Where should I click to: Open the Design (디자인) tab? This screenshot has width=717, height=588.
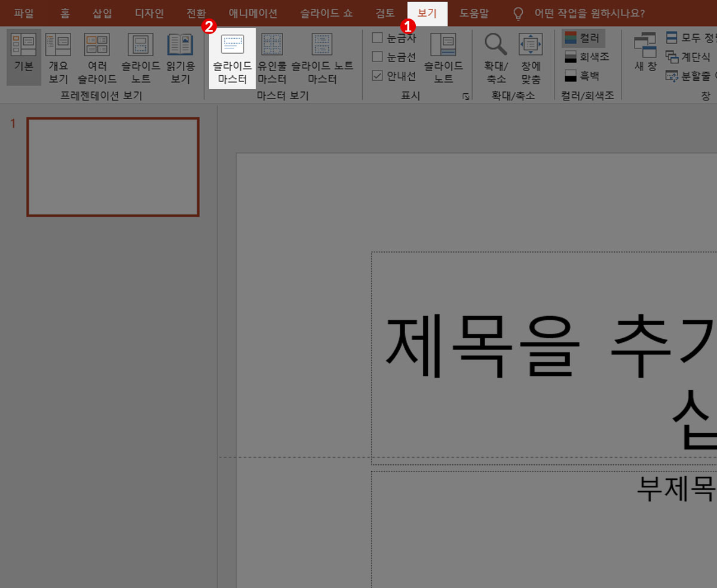[x=149, y=13]
